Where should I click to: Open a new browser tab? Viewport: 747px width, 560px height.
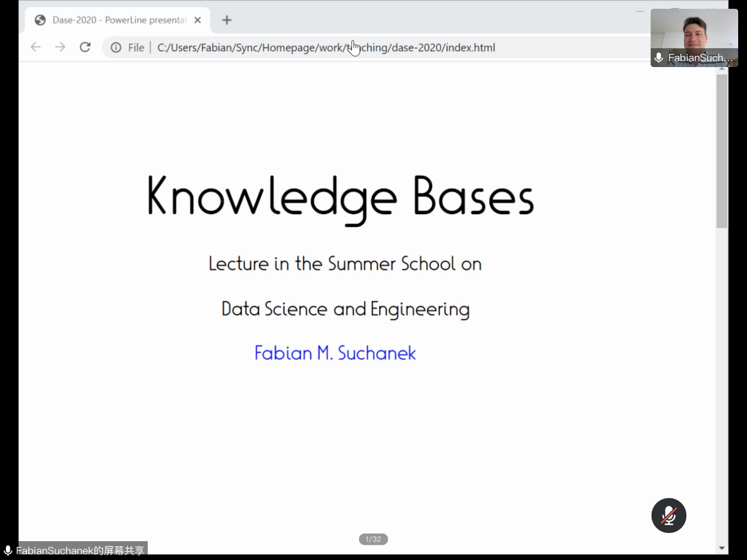pos(227,20)
